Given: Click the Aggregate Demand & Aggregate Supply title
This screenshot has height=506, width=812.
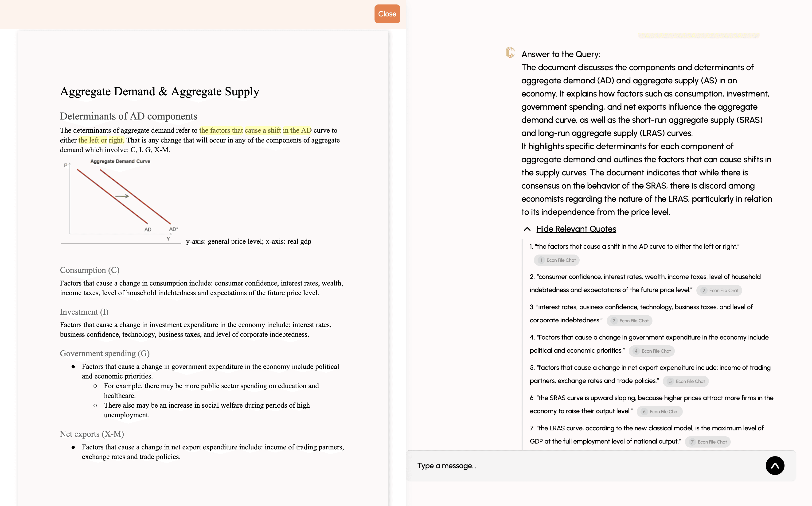Looking at the screenshot, I should click(160, 91).
